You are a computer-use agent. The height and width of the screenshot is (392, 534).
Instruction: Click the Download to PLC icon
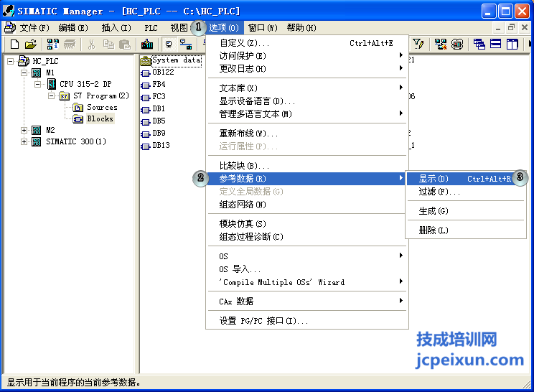point(147,45)
